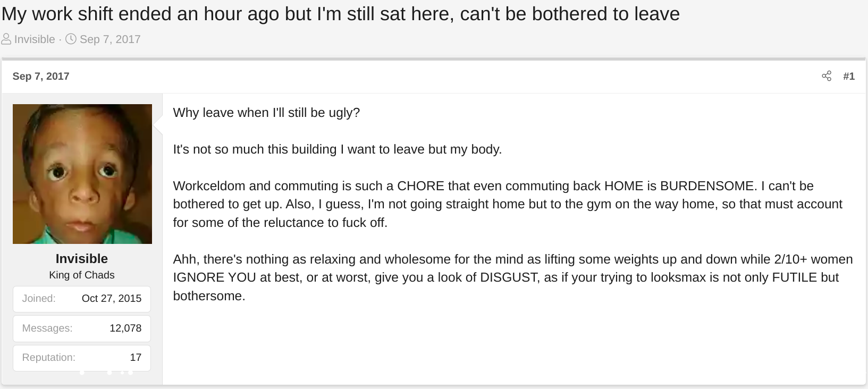Image resolution: width=868 pixels, height=389 pixels.
Task: Click the line 'Why leave when I'll still be ugly?'
Action: 266,113
